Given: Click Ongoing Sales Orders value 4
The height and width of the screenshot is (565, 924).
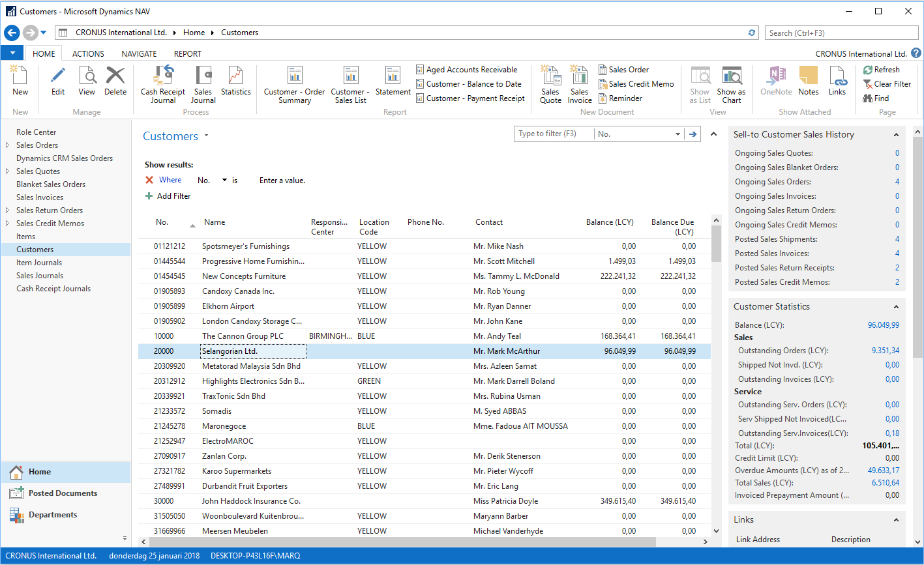Looking at the screenshot, I should (897, 182).
